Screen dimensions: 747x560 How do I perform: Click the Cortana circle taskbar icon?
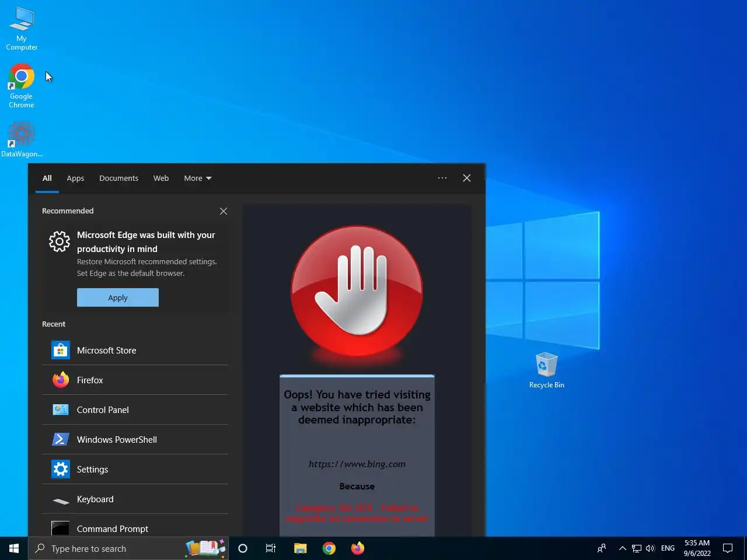(243, 548)
